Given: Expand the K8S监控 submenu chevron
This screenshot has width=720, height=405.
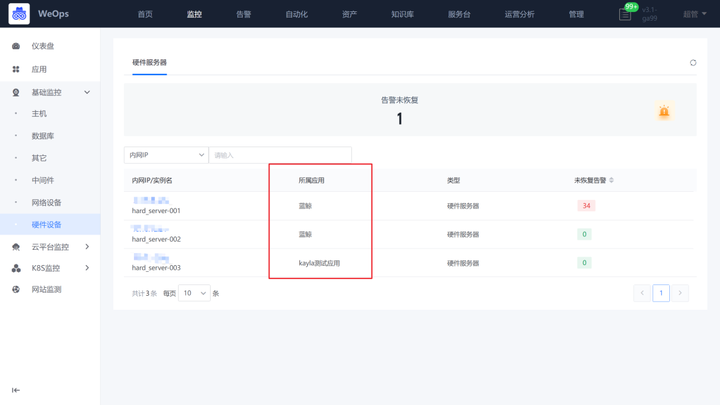Looking at the screenshot, I should click(87, 268).
